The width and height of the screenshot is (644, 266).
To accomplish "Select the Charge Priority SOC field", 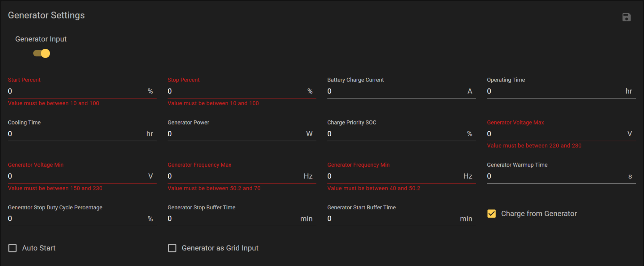I will click(x=395, y=134).
